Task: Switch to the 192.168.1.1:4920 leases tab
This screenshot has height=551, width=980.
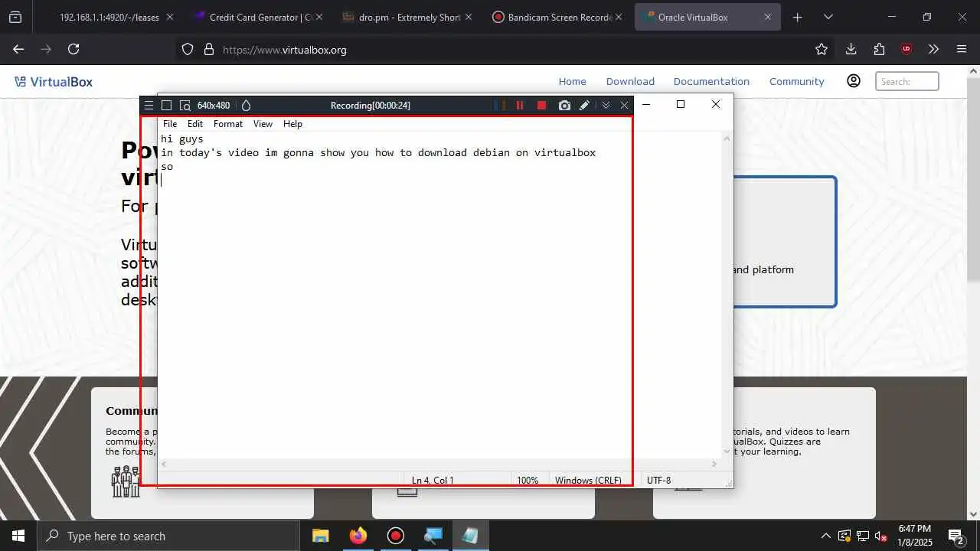Action: (x=108, y=17)
